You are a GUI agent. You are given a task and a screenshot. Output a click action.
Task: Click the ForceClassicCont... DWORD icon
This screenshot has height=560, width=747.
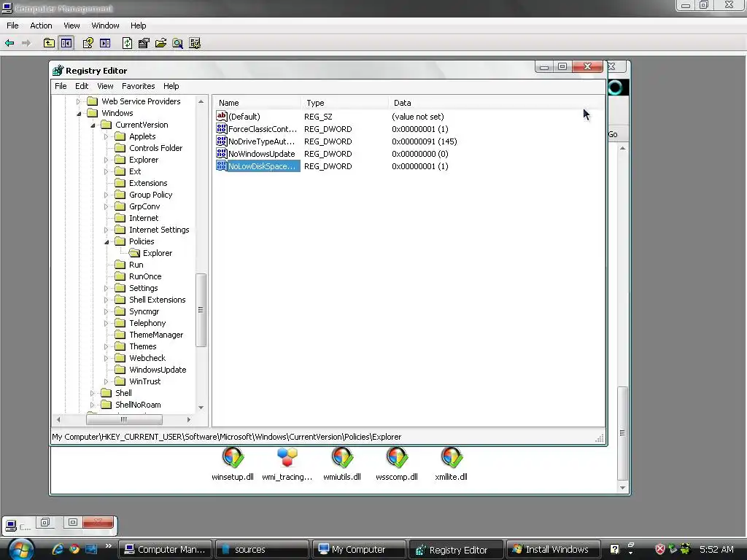[x=222, y=128]
